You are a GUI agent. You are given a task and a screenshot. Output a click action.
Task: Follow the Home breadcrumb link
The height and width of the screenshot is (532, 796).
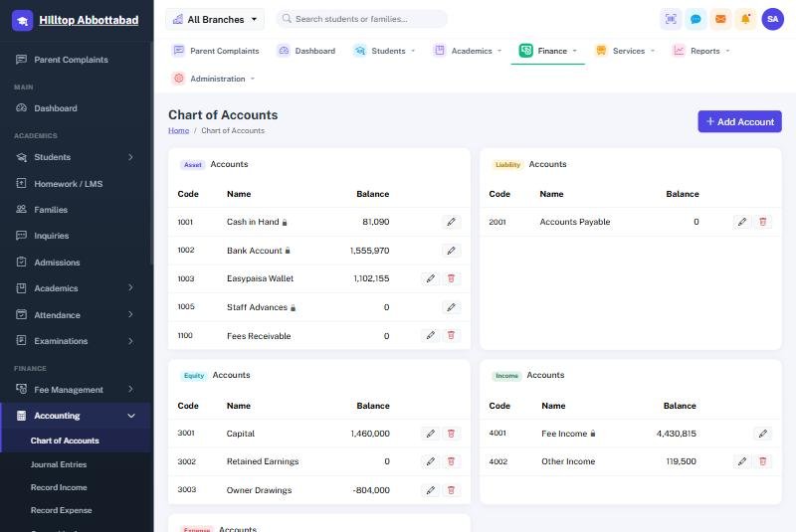coord(179,130)
